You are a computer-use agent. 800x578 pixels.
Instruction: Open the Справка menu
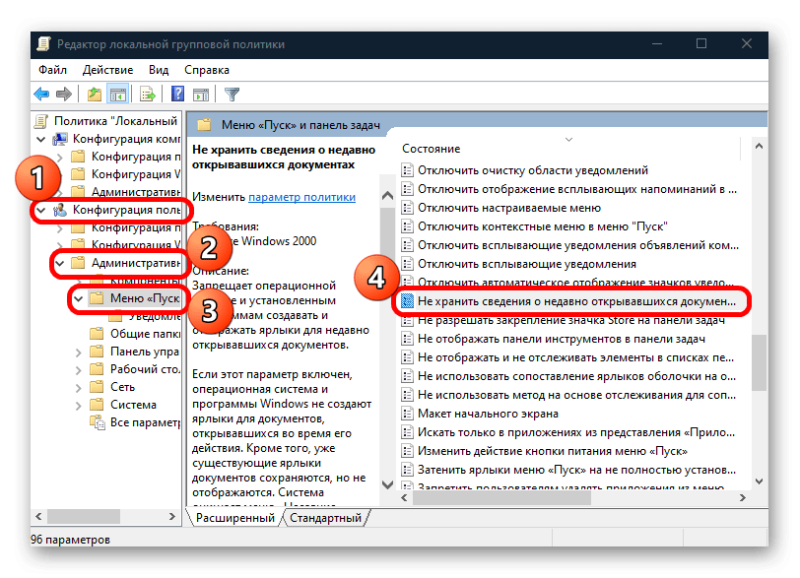pos(207,70)
